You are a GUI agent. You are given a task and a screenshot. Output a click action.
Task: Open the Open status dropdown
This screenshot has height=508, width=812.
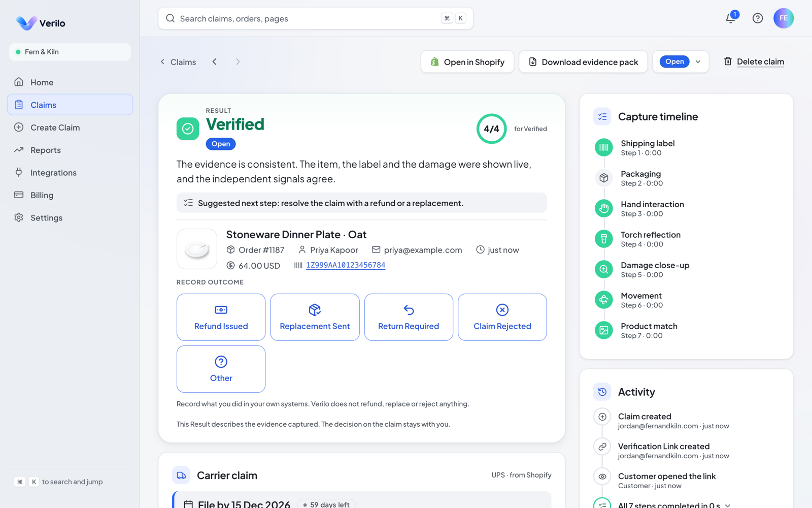click(x=681, y=61)
